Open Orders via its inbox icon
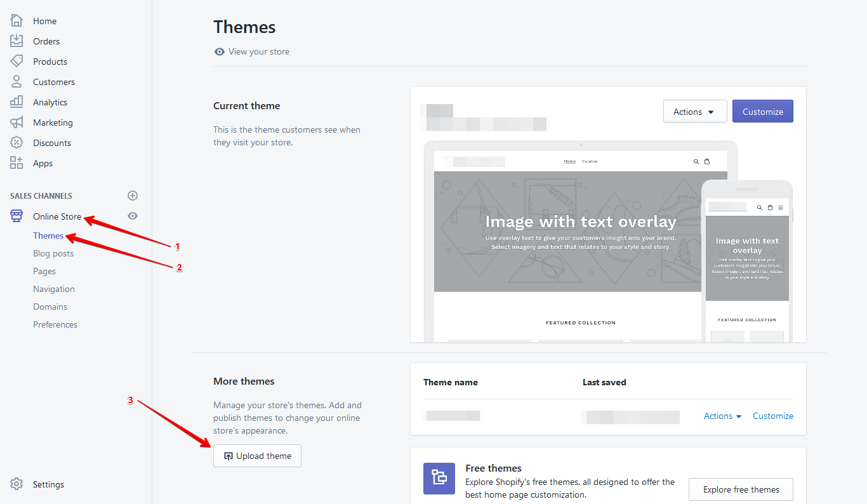The width and height of the screenshot is (867, 504). [17, 41]
